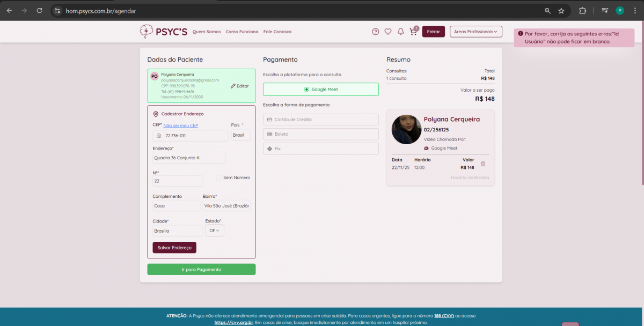Click the Não sei meu CEP link
The width and height of the screenshot is (644, 326).
point(181,125)
